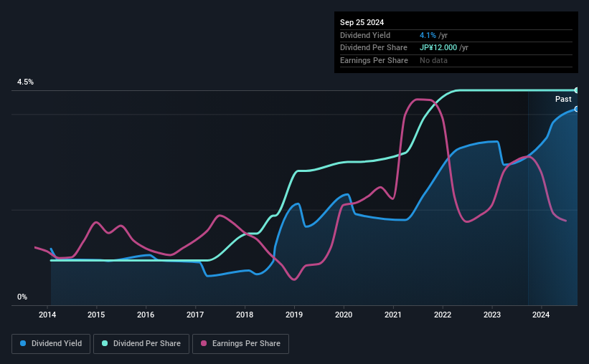Click the pink Earnings Per Share legend dot
Viewport: 589px width, 364px height.
(x=204, y=343)
